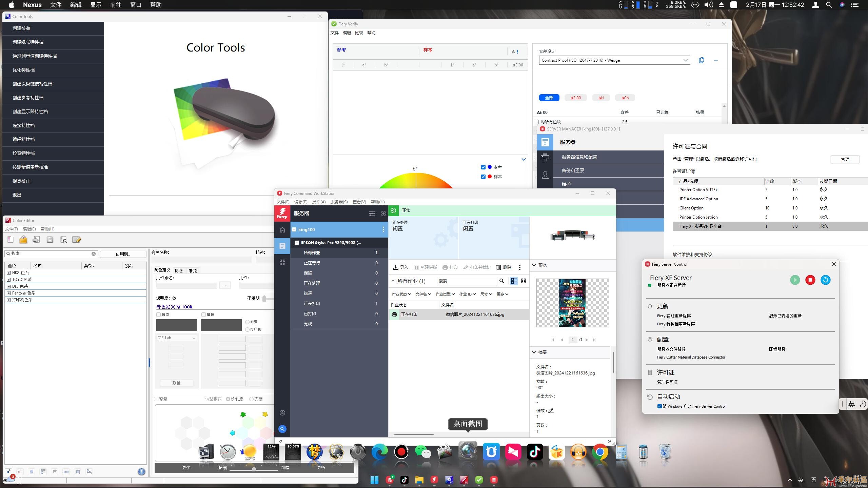
Task: Click server list filter settings icon
Action: coord(372,213)
